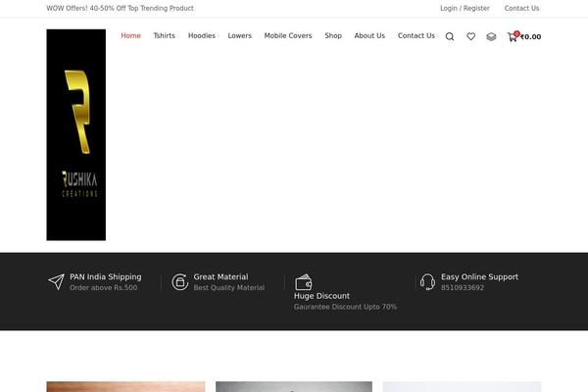Click the Great Material heading
588x392 pixels.
(220, 276)
